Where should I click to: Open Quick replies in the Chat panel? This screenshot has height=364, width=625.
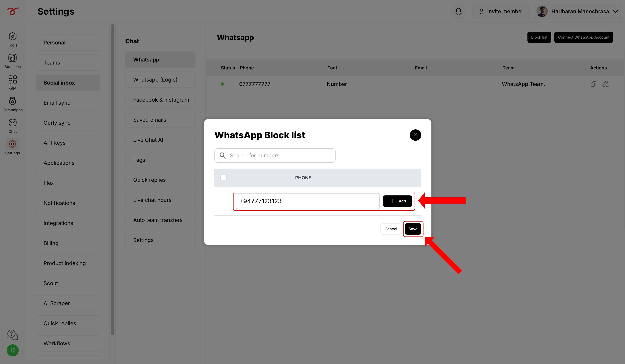[160, 180]
